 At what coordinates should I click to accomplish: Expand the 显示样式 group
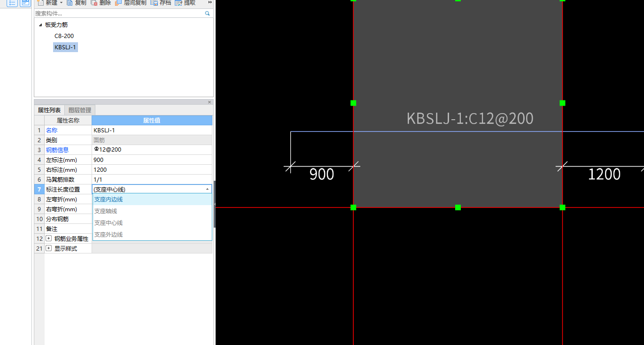pos(49,248)
